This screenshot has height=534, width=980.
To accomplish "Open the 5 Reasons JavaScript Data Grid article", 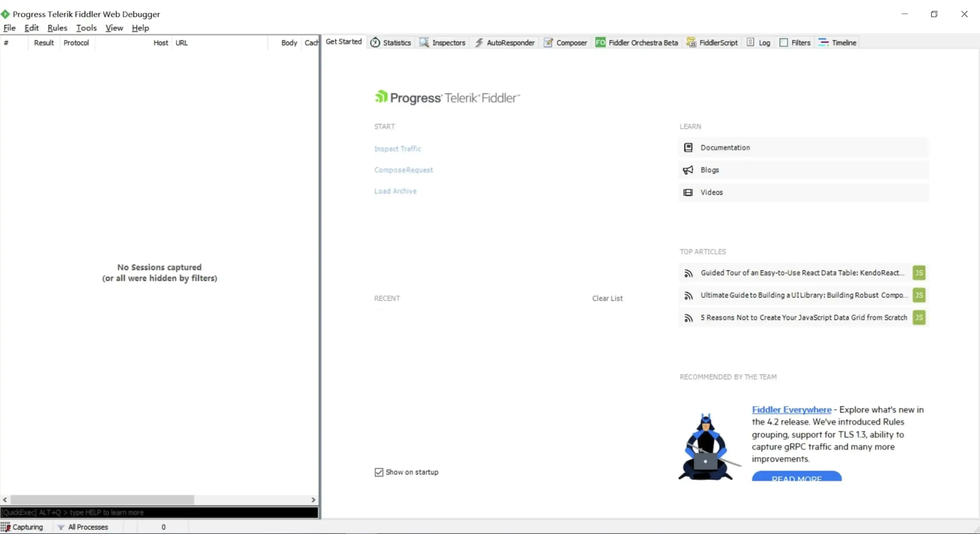I will (804, 318).
